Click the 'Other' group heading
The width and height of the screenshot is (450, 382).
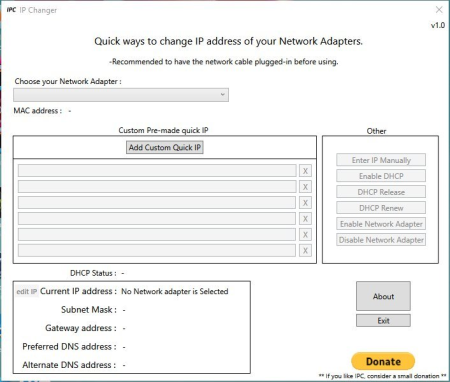[x=376, y=131]
